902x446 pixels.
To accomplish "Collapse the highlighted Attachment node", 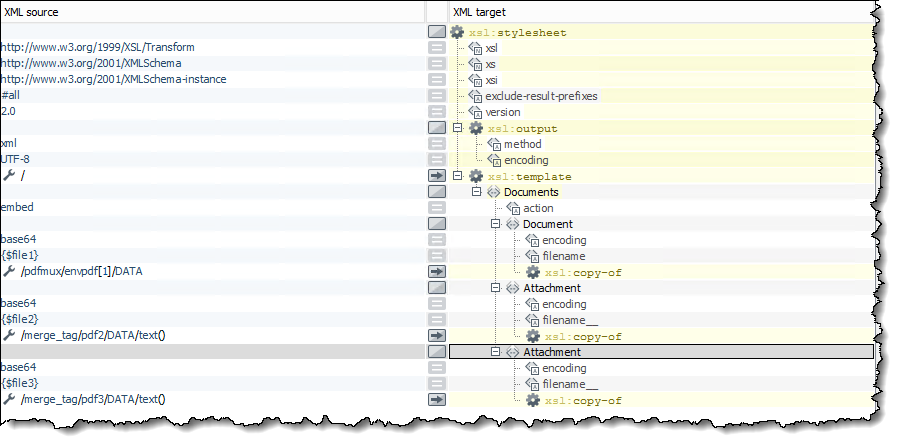I will coord(495,352).
